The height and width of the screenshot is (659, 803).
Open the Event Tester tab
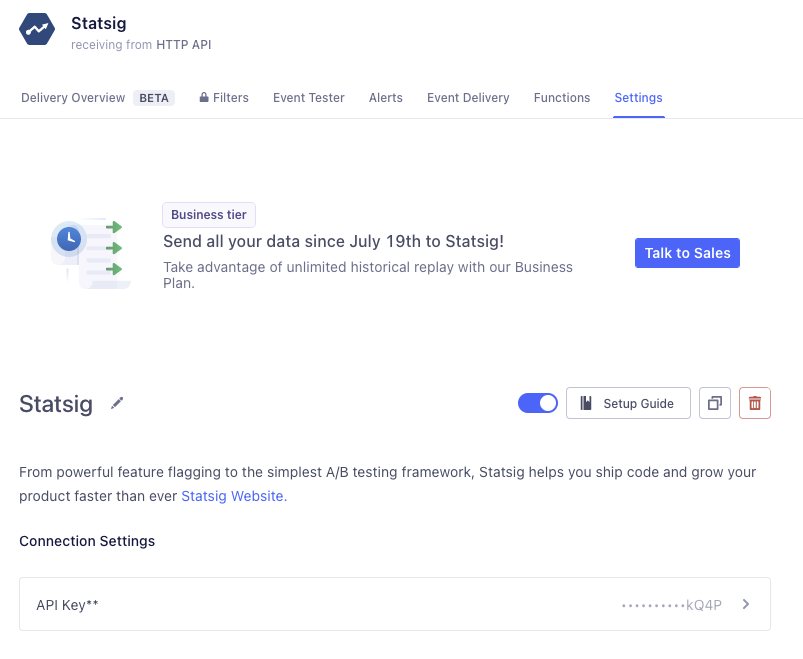(x=309, y=98)
